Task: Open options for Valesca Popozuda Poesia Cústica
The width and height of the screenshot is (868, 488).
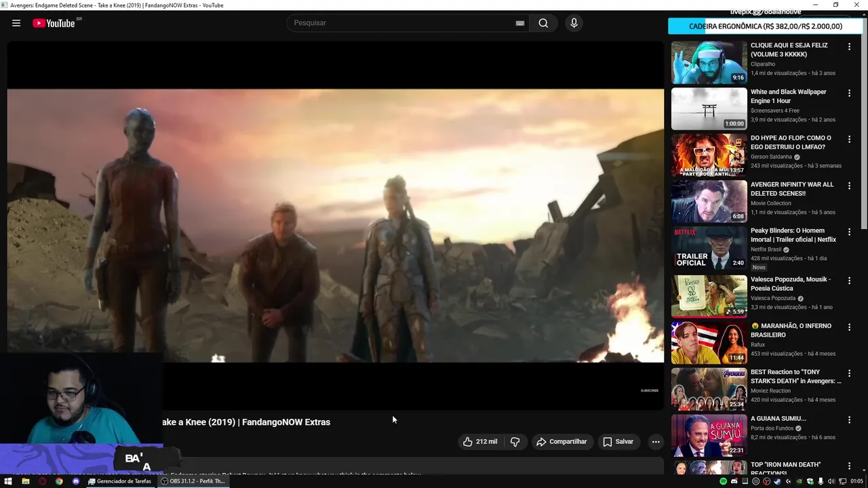Action: (x=849, y=281)
